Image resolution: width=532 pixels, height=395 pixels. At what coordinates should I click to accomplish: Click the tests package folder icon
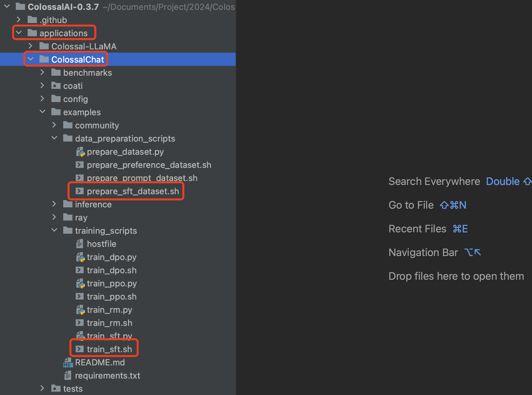pos(56,388)
